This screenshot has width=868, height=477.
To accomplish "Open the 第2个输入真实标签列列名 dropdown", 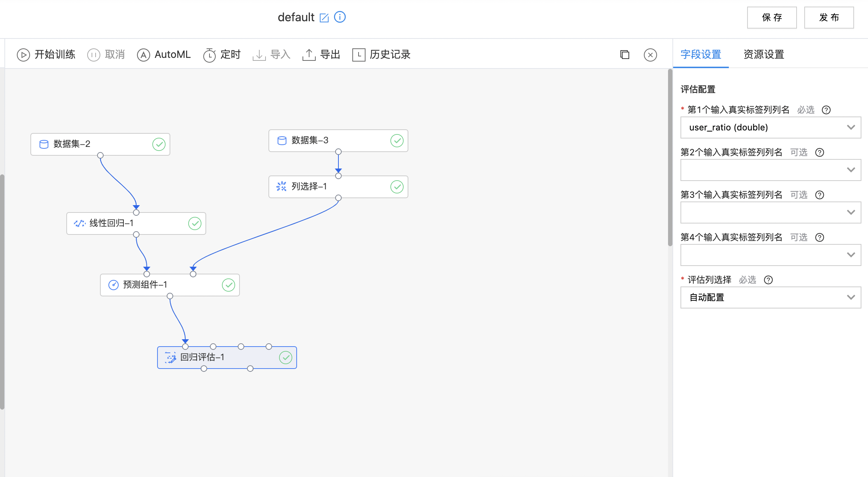I will [x=771, y=170].
